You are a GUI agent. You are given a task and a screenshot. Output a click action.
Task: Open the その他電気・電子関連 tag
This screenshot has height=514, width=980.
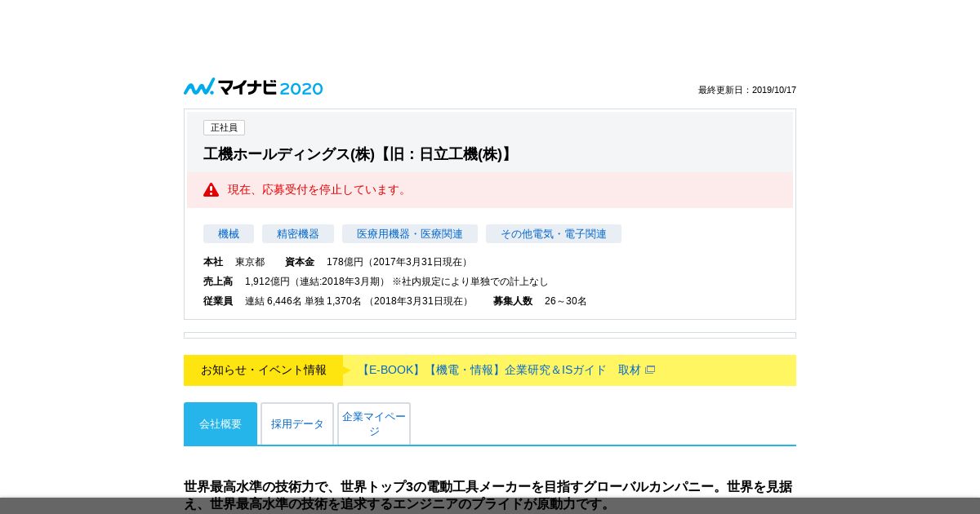pos(554,234)
